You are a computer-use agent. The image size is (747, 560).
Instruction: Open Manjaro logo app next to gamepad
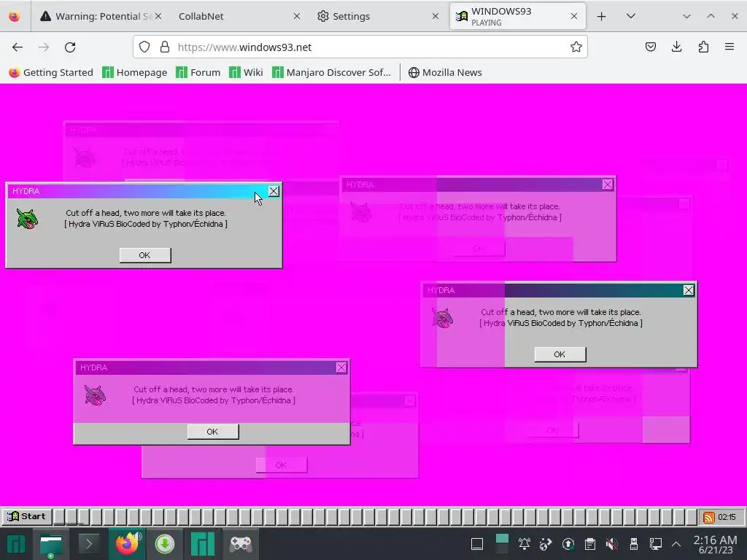[x=203, y=544]
